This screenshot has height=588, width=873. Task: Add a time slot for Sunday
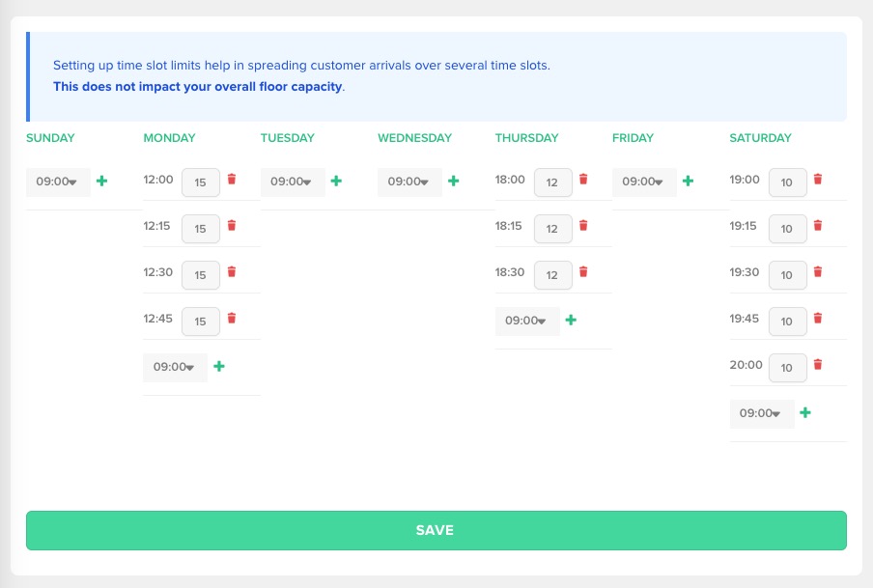pos(102,181)
